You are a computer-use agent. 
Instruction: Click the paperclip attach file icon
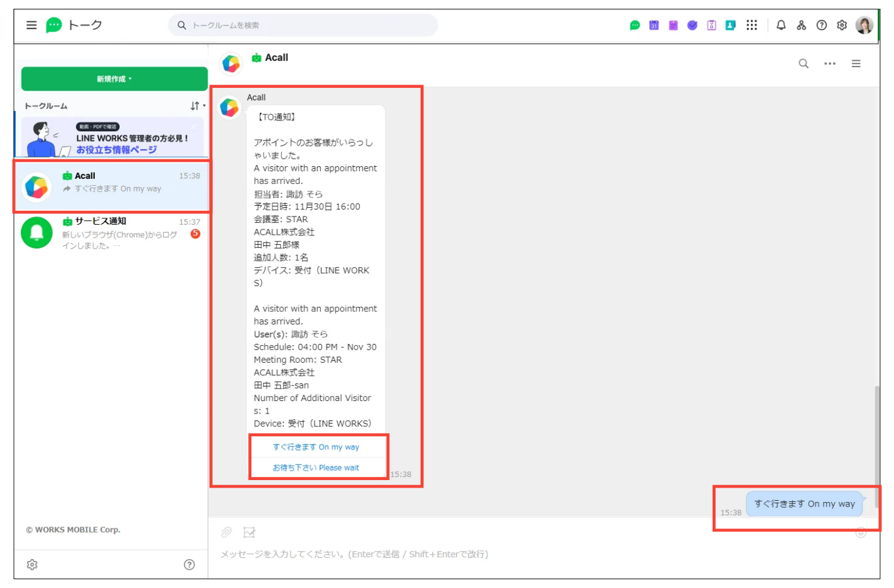226,532
